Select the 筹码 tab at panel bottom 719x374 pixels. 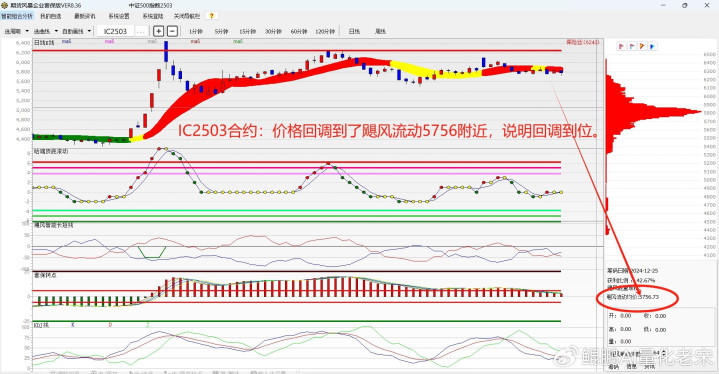pos(613,367)
